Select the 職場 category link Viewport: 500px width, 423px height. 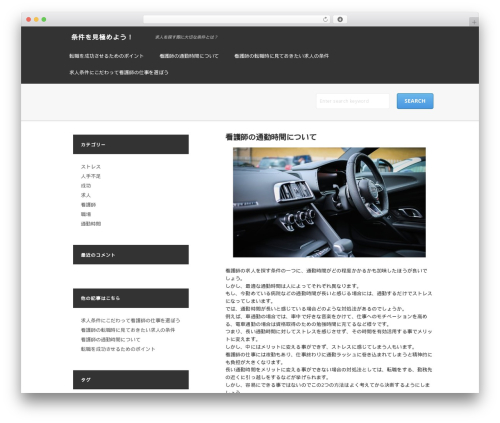coord(86,214)
